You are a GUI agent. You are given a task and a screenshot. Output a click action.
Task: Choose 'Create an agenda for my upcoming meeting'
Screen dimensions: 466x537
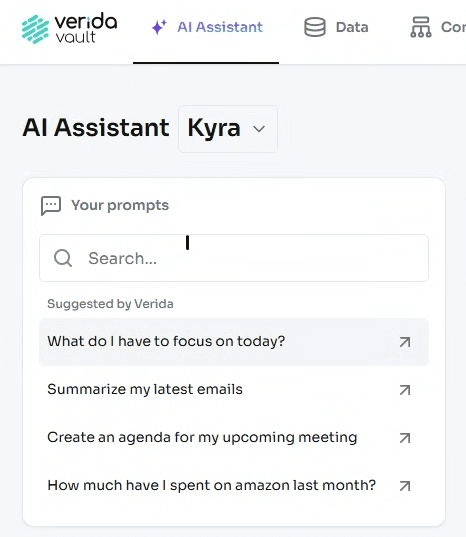point(234,438)
